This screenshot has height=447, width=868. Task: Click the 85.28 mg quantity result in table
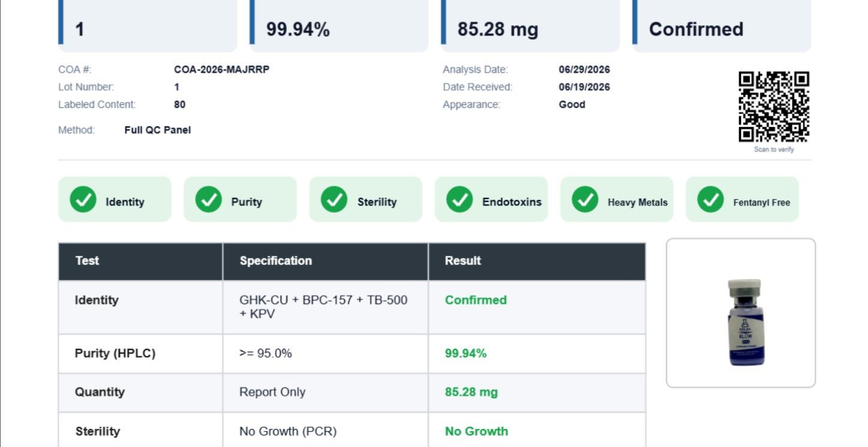(x=471, y=392)
